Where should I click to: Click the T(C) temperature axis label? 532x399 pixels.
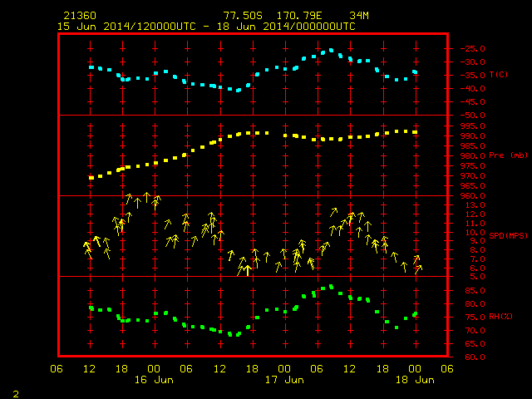tap(499, 75)
